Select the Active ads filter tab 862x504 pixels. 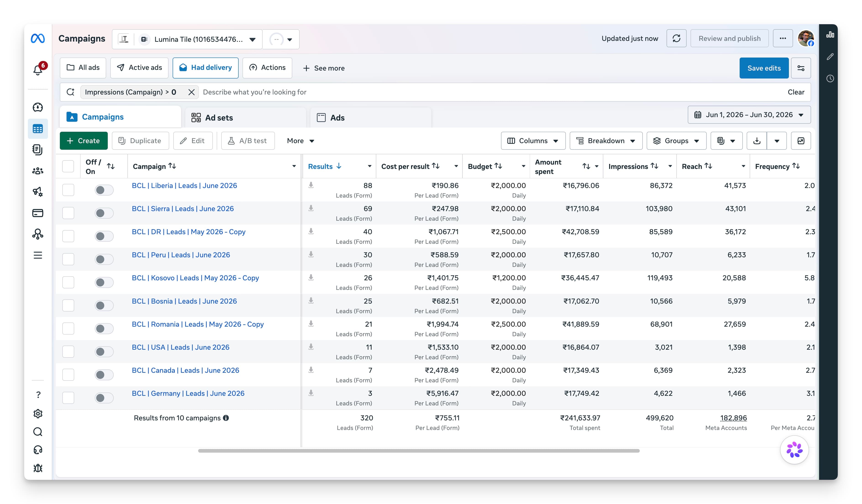click(139, 68)
